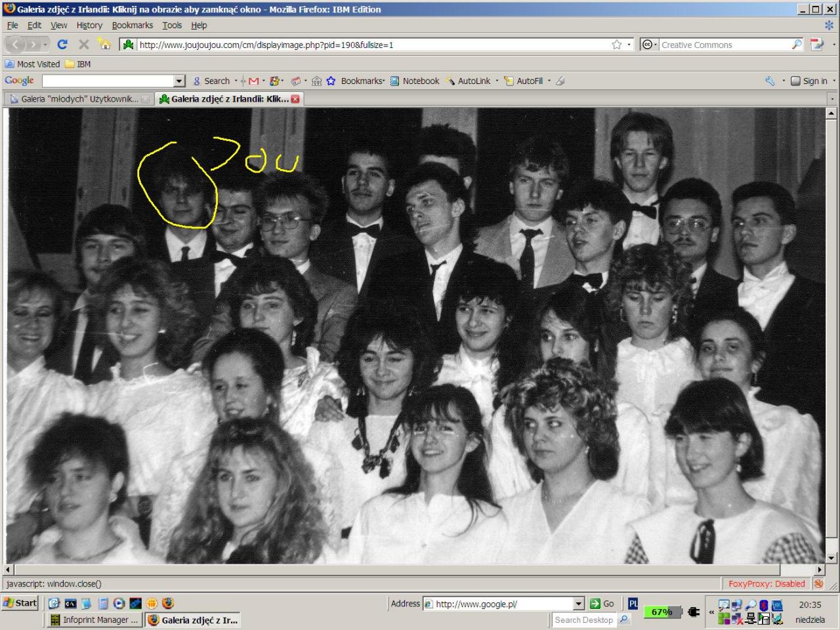Open the Most Visited bookmarks folder

(32, 64)
